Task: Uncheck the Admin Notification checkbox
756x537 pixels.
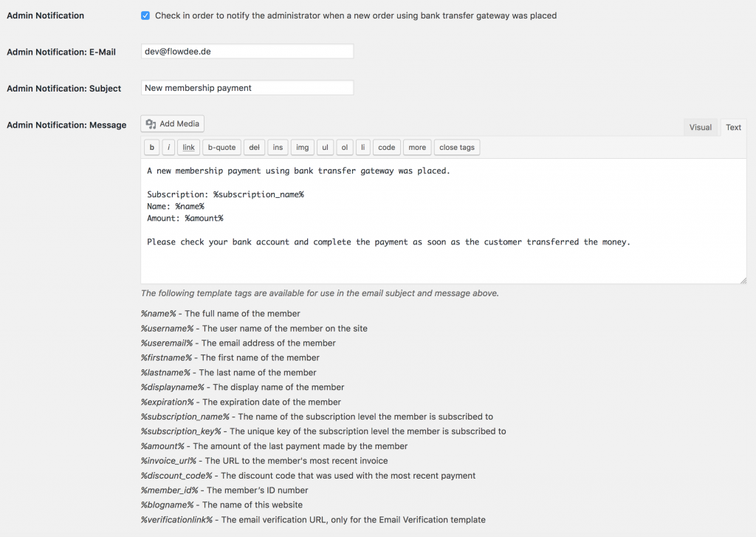Action: [145, 16]
